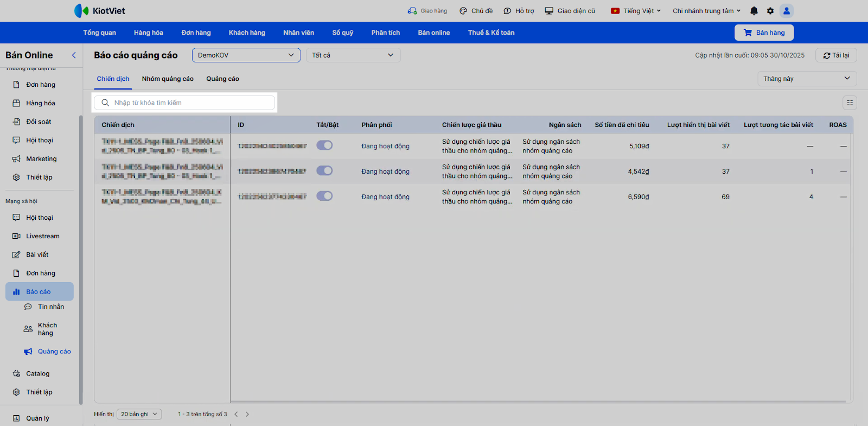868x426 pixels.
Task: Click the Lượt tương tác bài viết header
Action: (x=778, y=125)
